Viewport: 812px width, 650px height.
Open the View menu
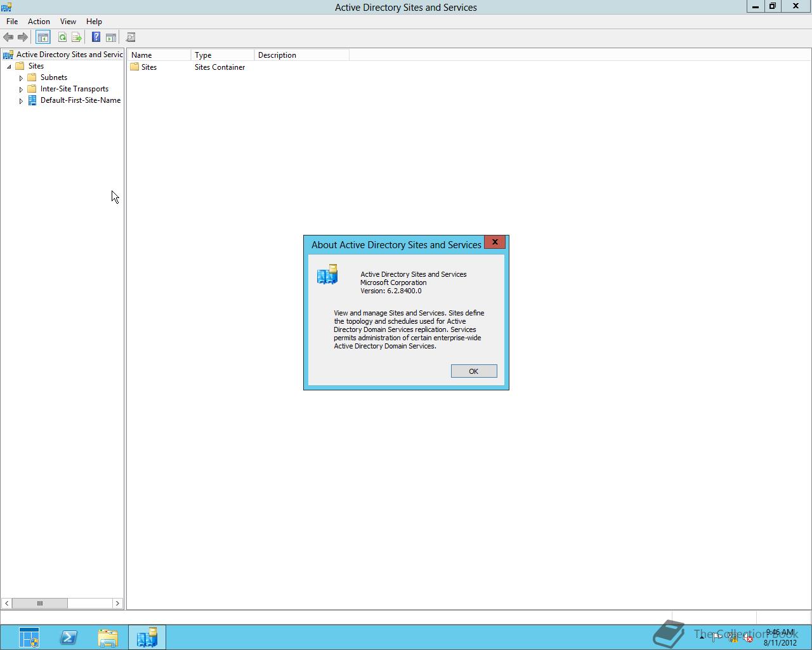coord(68,22)
